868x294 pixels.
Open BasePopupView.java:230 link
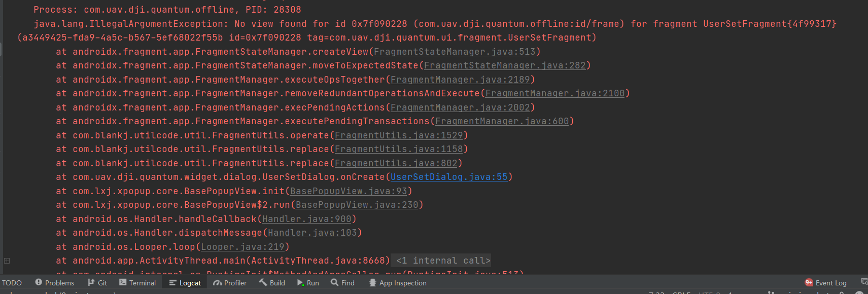pos(357,205)
